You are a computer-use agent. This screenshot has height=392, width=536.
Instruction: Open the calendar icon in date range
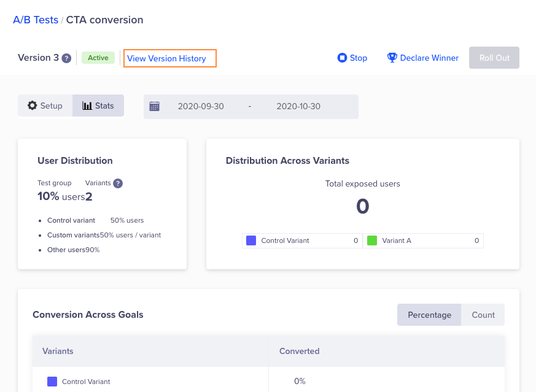click(155, 106)
